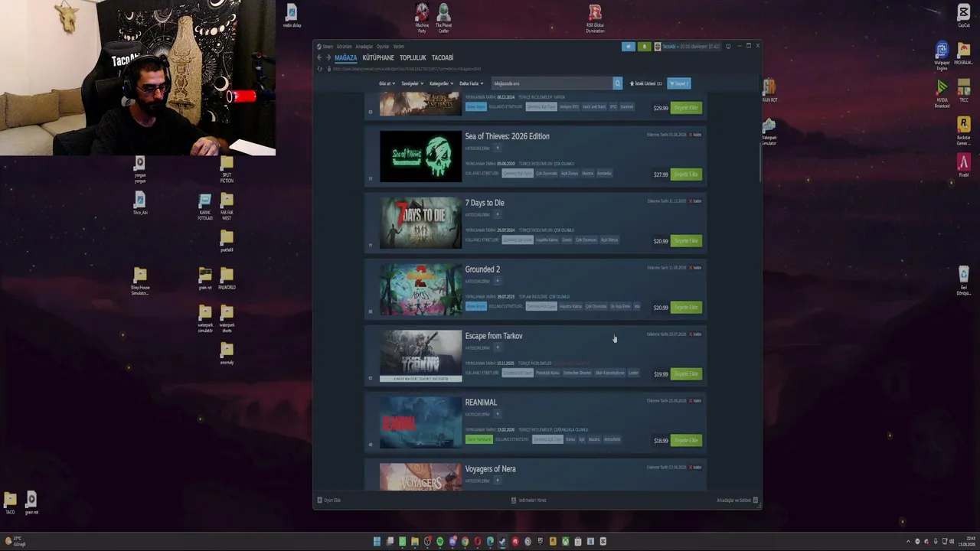Click the Steam page vertical scrollbar thumb
The image size is (980, 551).
click(x=760, y=161)
